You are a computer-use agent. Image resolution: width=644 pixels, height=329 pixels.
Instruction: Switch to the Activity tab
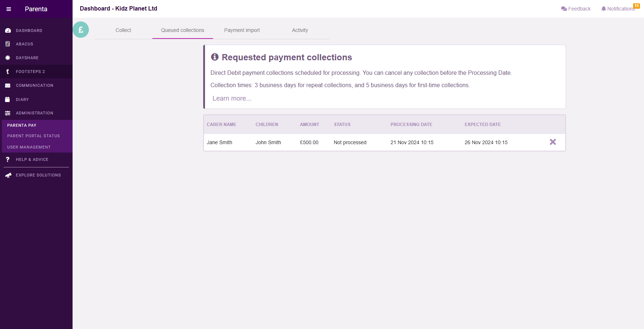[300, 30]
